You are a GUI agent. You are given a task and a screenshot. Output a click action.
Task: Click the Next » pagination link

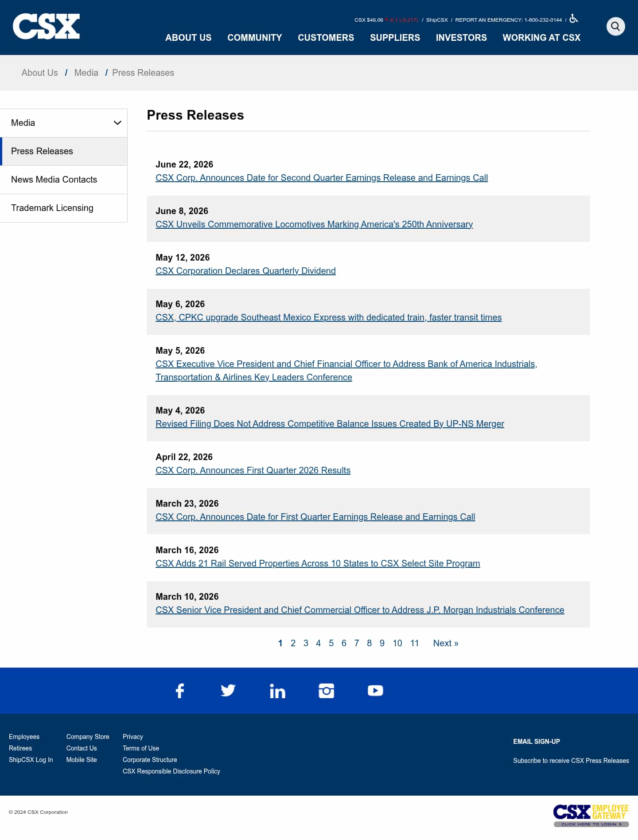tap(446, 643)
